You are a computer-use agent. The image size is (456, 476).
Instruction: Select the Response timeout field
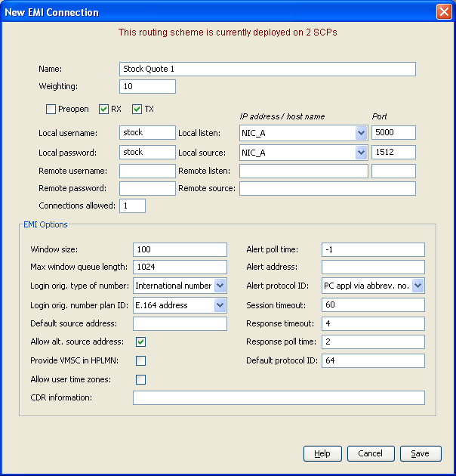373,324
